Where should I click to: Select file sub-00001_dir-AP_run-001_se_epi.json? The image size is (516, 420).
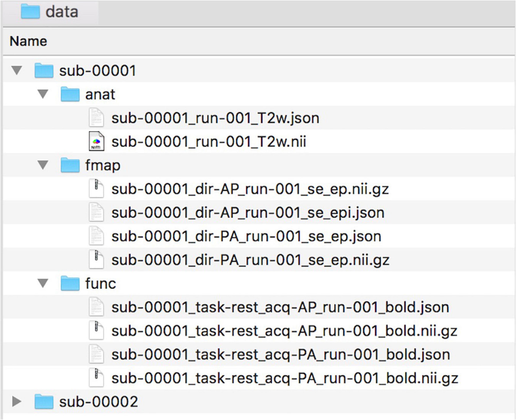248,213
